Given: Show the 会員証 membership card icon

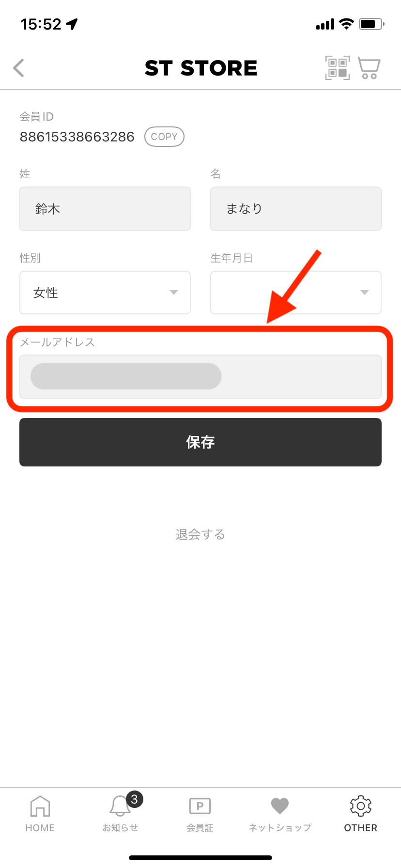Looking at the screenshot, I should 200,806.
